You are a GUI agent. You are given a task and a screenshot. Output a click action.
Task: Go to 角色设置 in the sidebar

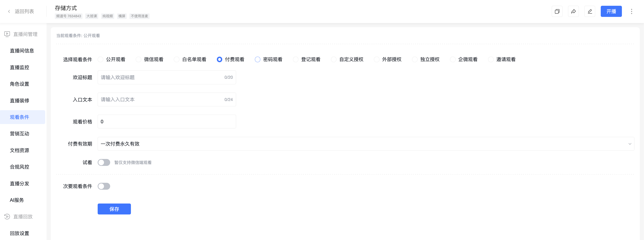tap(19, 84)
